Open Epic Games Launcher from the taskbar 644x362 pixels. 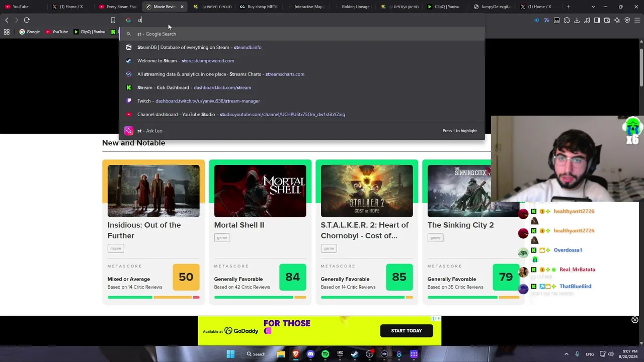click(340, 354)
